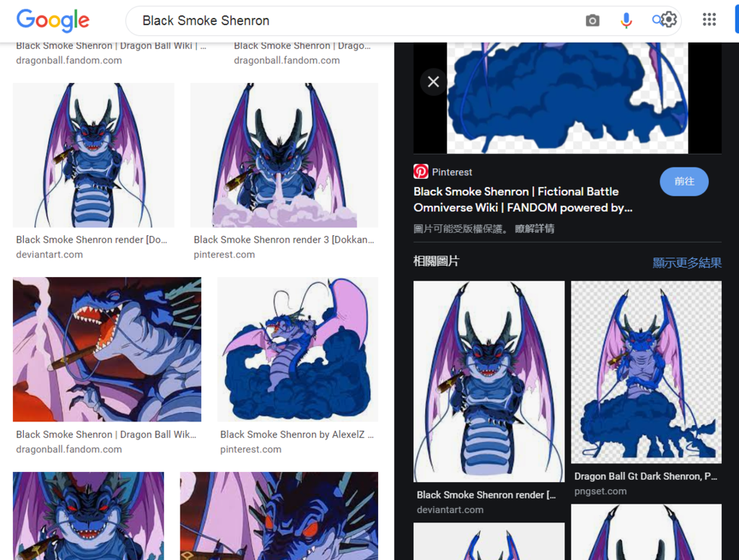This screenshot has height=560, width=739.
Task: Open the pngset Dark Shenron related thumbnail
Action: tap(646, 372)
